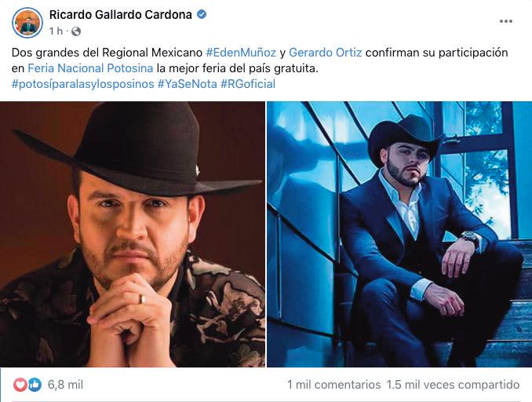This screenshot has height=402, width=532.
Task: Open the 1.5 mil veces compartido count
Action: 453,385
